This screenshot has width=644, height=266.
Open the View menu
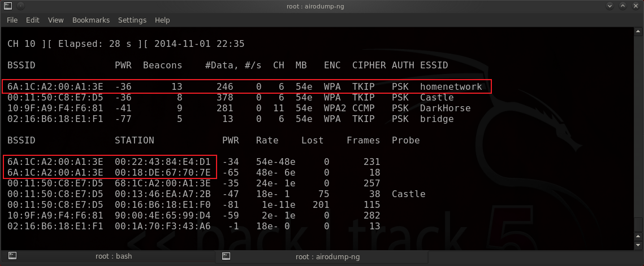click(55, 20)
